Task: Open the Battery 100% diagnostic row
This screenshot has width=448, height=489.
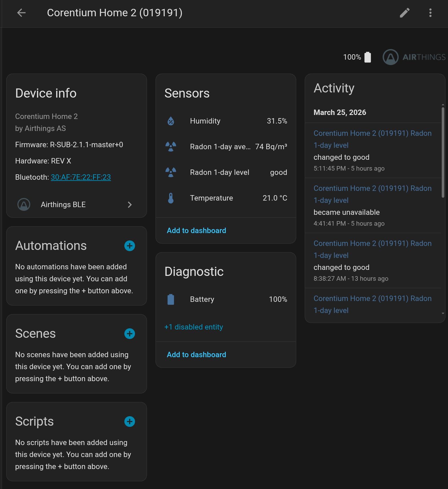Action: [x=226, y=299]
